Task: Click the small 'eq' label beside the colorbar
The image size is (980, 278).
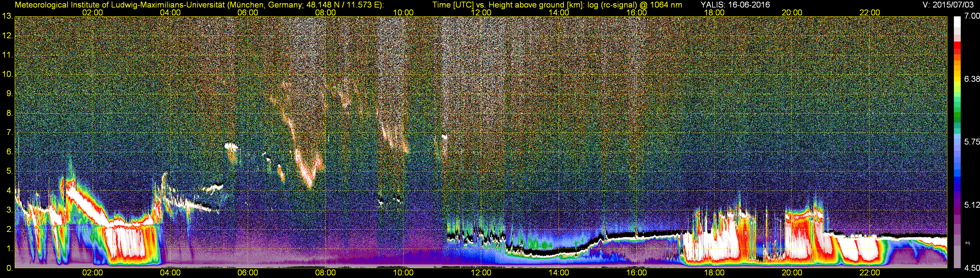Action: (968, 243)
